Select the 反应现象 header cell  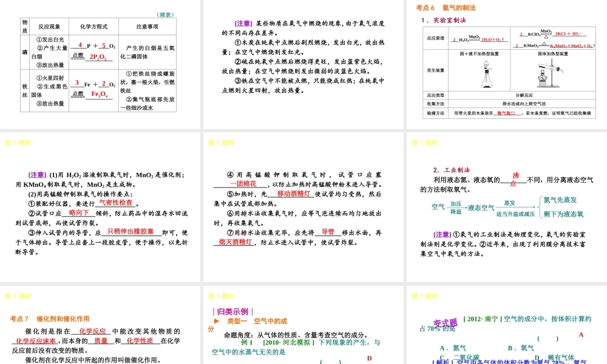[49, 27]
